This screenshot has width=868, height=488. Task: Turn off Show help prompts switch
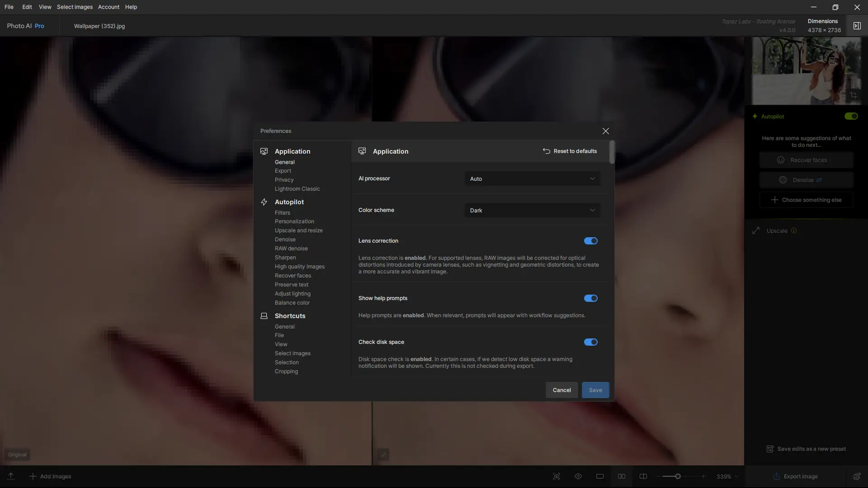coord(590,298)
